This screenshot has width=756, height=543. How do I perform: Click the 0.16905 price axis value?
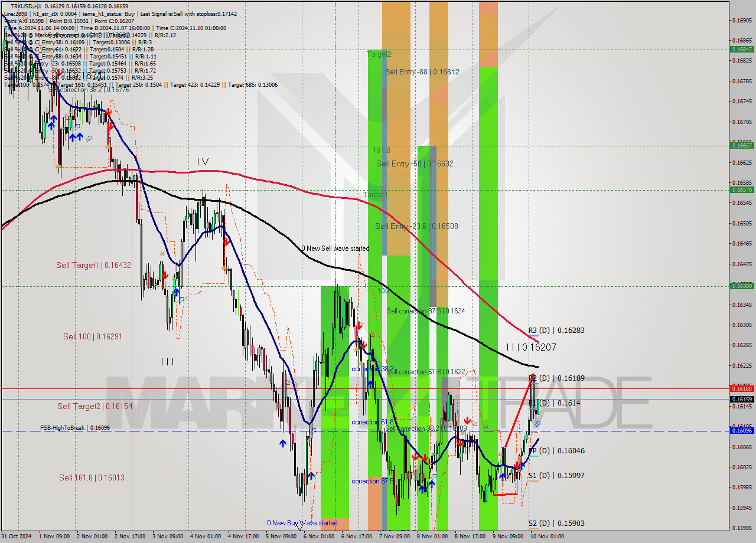(742, 20)
